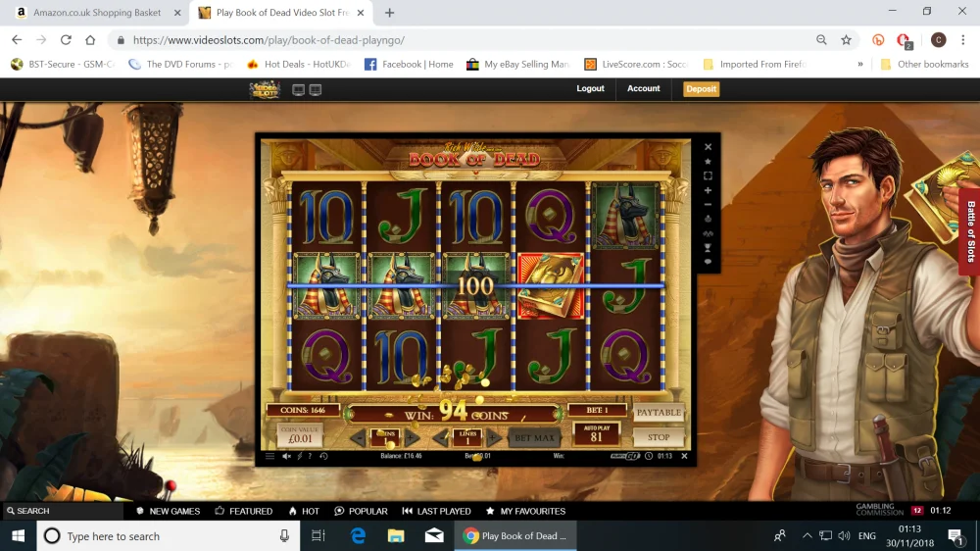Open HOT games category
980x551 pixels.
coord(304,511)
